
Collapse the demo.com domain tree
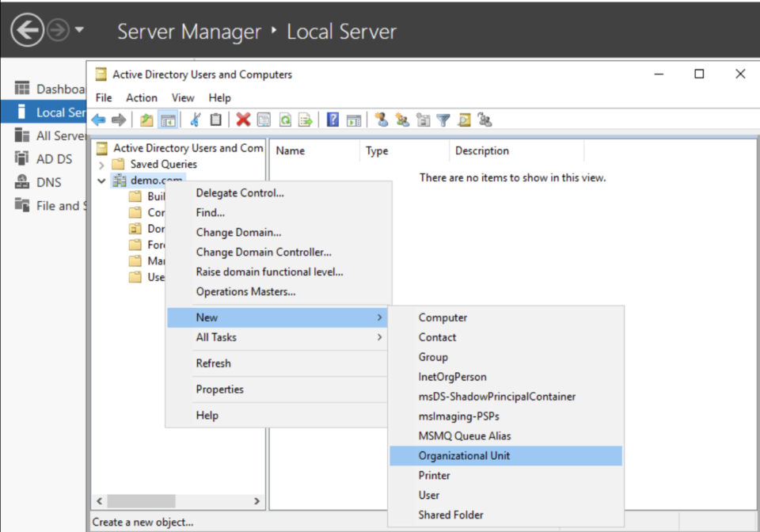101,180
